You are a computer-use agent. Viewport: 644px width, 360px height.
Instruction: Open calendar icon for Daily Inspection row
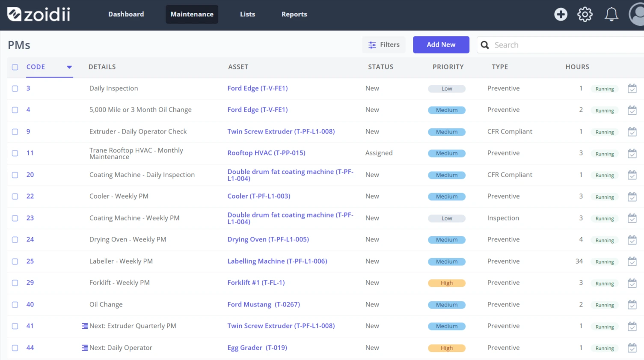[632, 89]
